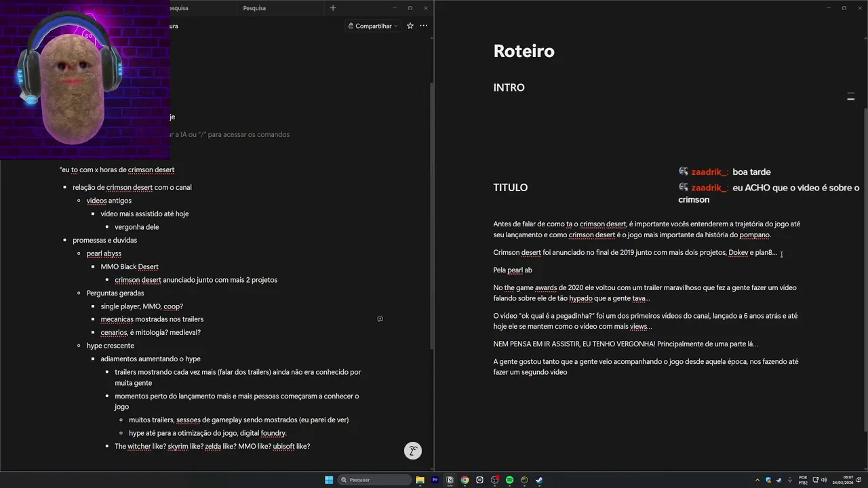
Task: Click the 'MMO Black Desert' bullet
Action: click(130, 266)
